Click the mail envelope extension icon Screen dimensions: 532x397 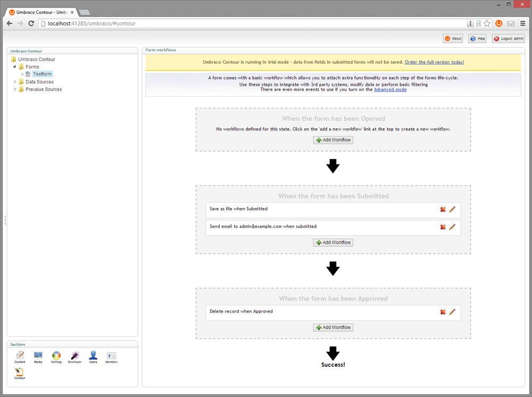click(511, 23)
